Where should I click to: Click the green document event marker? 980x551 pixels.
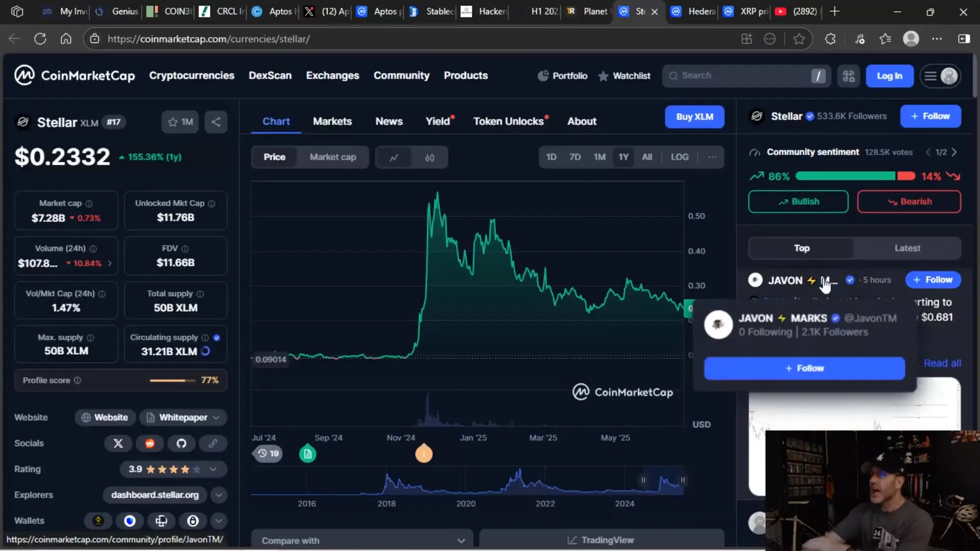tap(307, 454)
